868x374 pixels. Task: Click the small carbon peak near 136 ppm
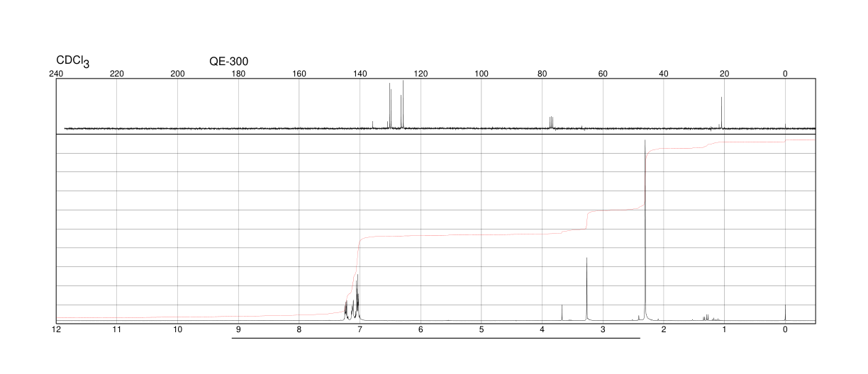pos(372,125)
